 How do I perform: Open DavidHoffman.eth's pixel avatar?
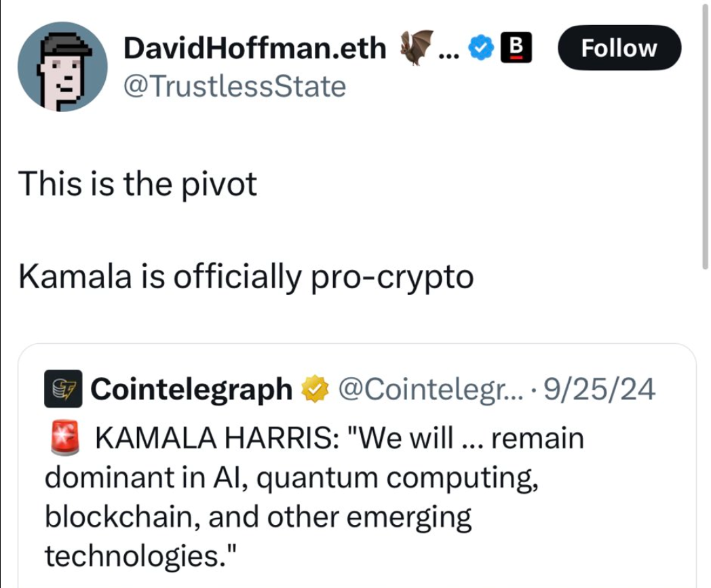point(62,66)
